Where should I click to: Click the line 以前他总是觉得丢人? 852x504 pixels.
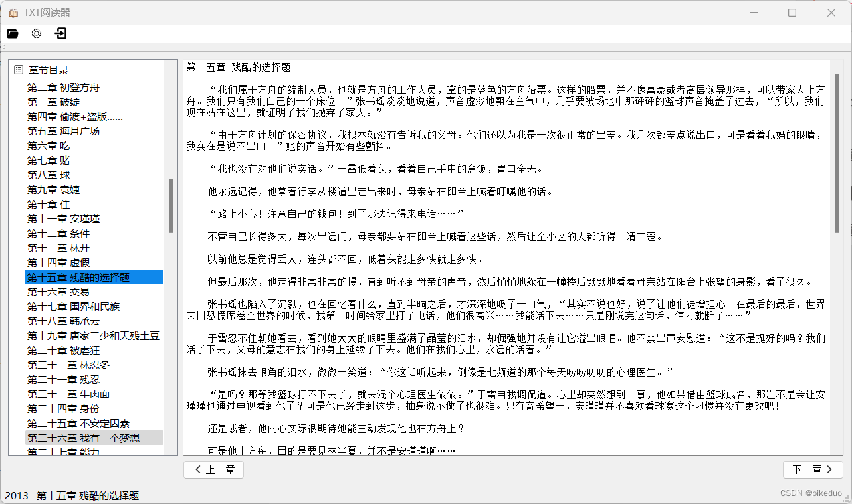[346, 259]
